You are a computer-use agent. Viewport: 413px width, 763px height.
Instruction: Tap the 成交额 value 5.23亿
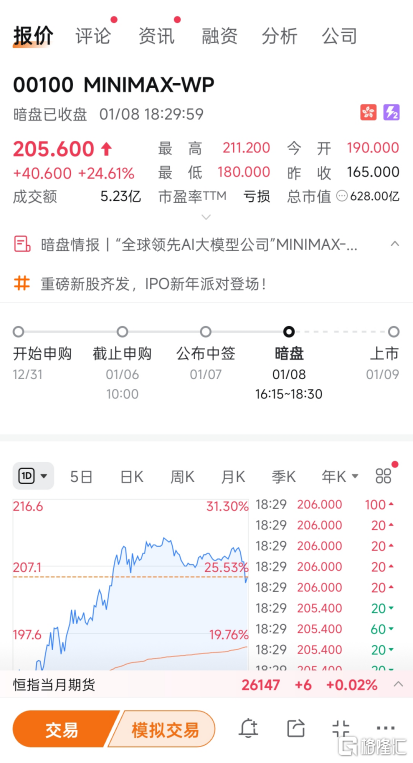point(121,196)
